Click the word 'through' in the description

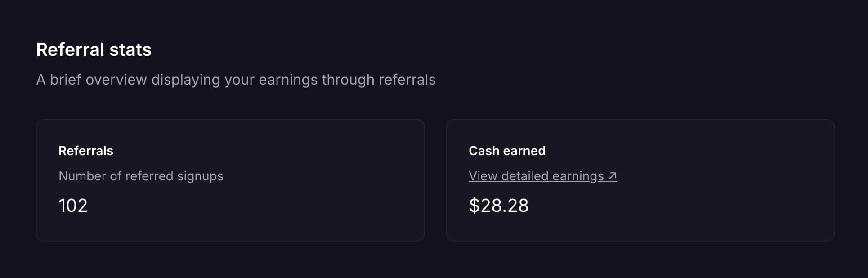(348, 80)
